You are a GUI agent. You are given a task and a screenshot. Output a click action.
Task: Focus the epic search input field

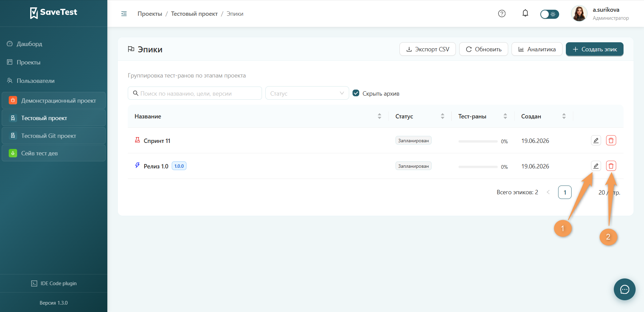pyautogui.click(x=195, y=93)
